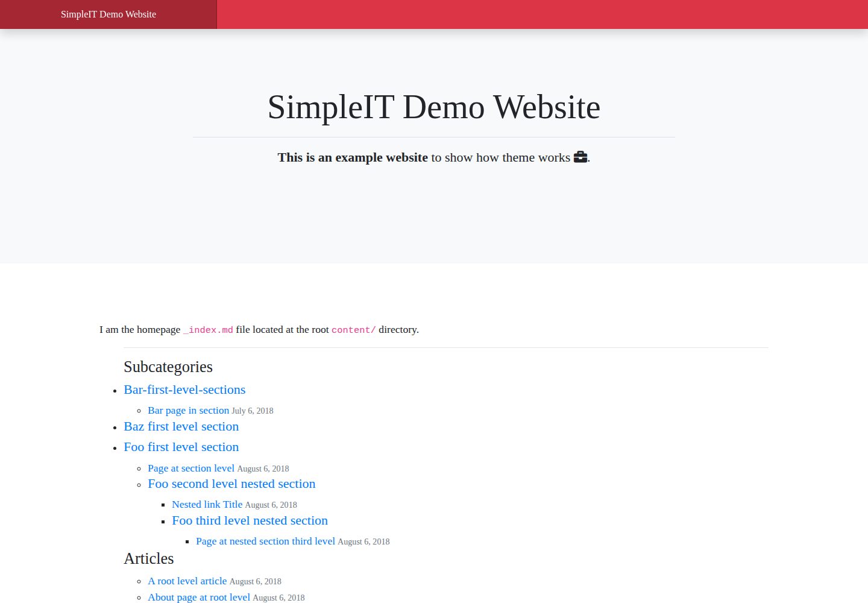Open the Bar page in section link
This screenshot has width=868, height=603.
click(188, 410)
